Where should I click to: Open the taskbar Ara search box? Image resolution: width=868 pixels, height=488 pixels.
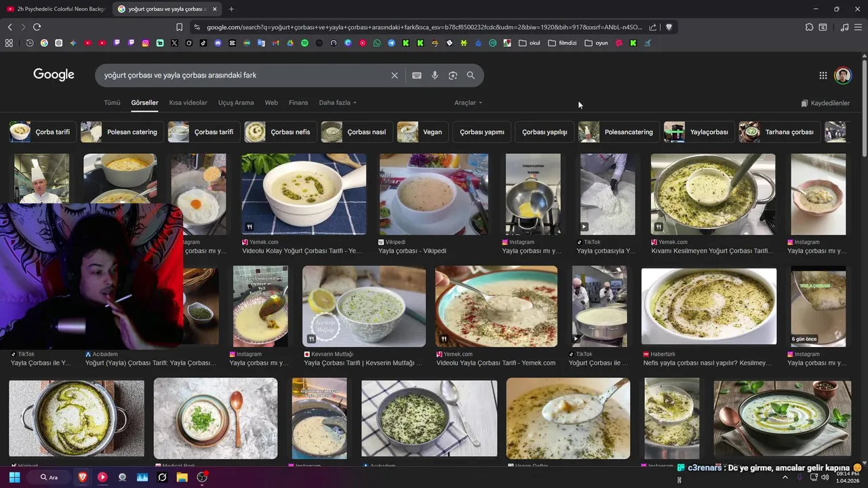coord(50,477)
